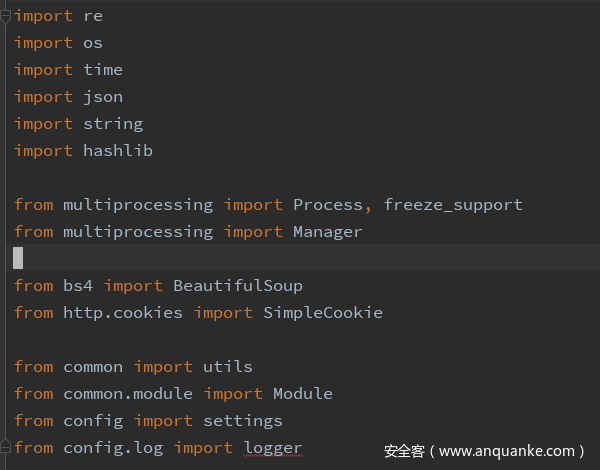
Task: Click the 'Module' class name
Action: (303, 394)
